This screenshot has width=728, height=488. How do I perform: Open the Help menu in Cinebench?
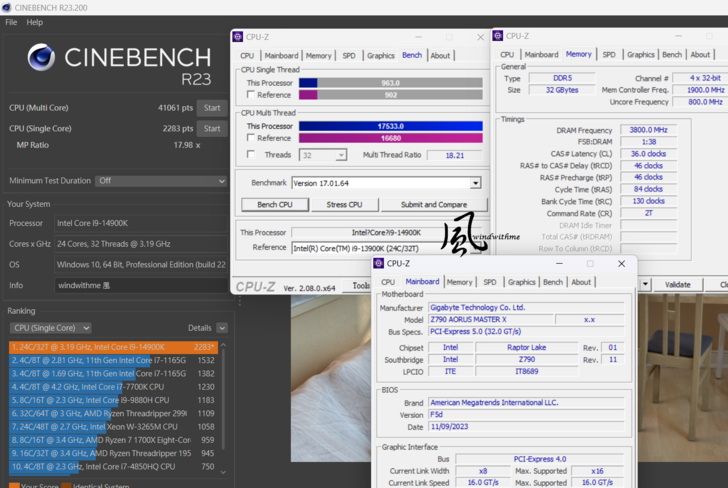point(34,22)
